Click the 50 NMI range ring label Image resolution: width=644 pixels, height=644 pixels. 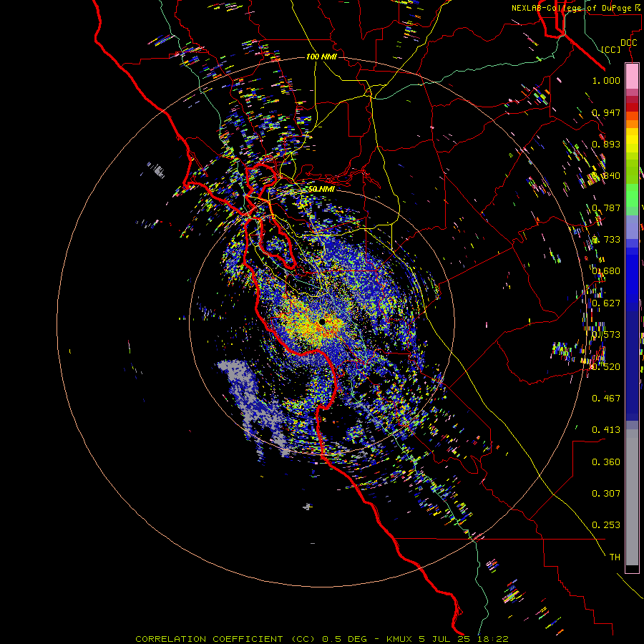tap(321, 189)
